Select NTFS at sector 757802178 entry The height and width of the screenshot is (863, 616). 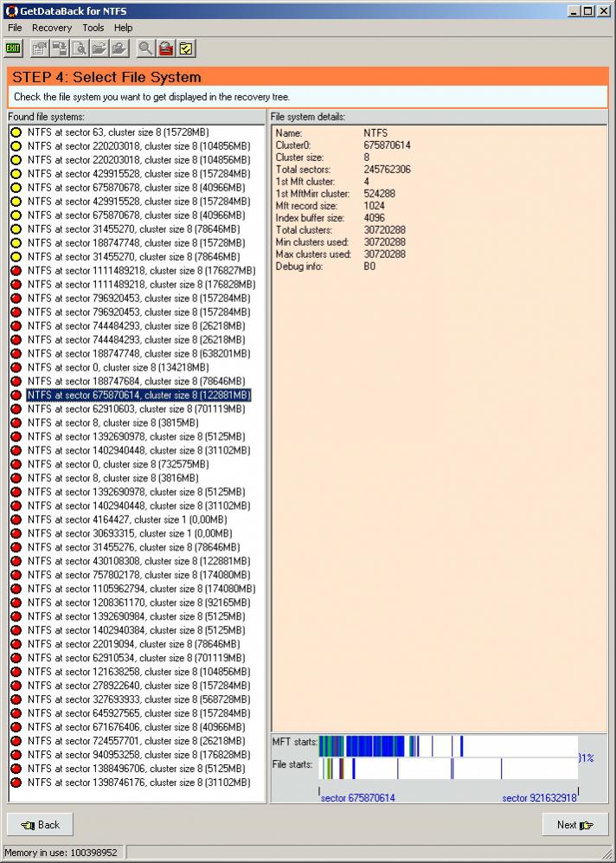[x=138, y=575]
